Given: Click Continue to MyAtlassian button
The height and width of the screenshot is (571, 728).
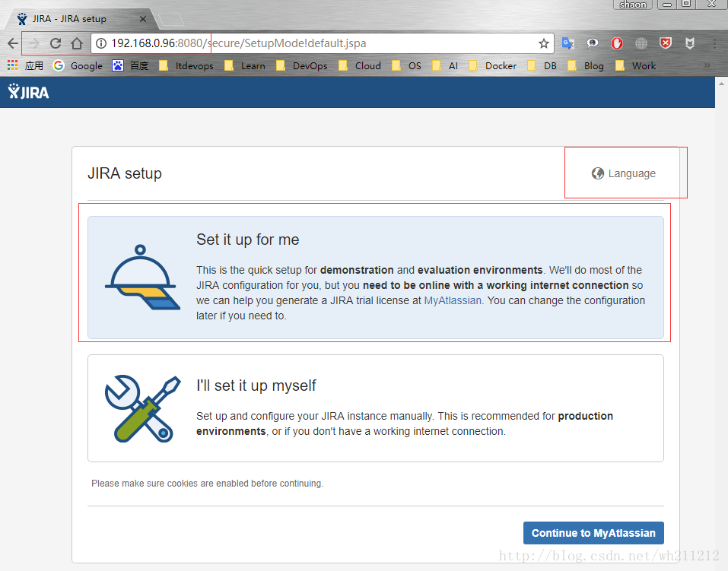Looking at the screenshot, I should (593, 533).
